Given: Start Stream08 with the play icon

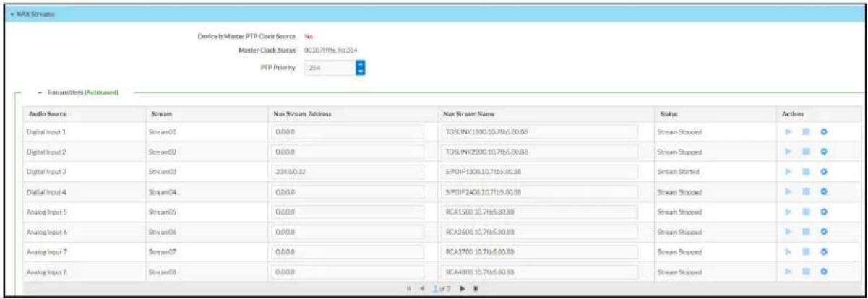Looking at the screenshot, I should (x=788, y=273).
